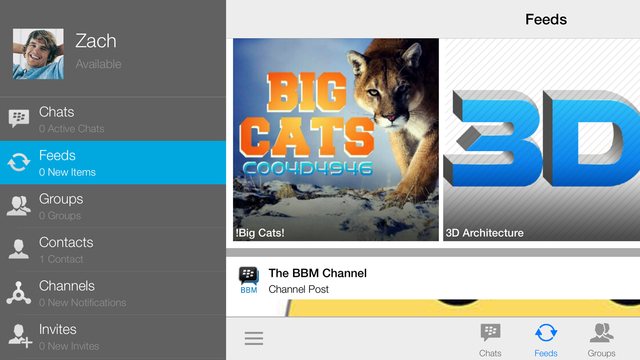Tap the 0 Active Chats subtitle

tap(71, 129)
